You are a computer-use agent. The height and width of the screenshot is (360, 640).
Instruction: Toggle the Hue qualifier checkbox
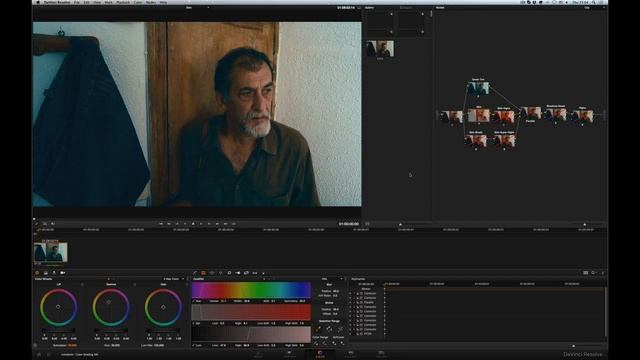click(x=194, y=301)
